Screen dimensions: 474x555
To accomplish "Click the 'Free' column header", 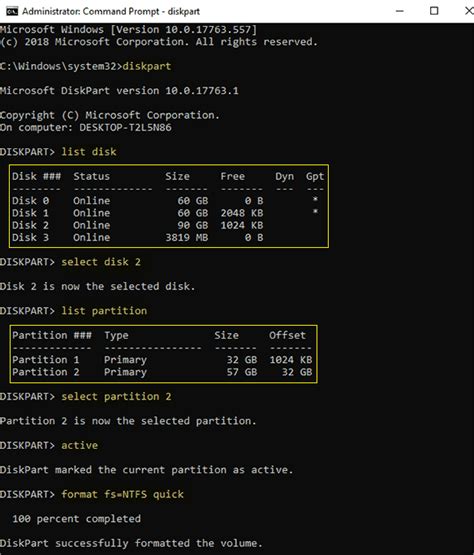I will (233, 176).
